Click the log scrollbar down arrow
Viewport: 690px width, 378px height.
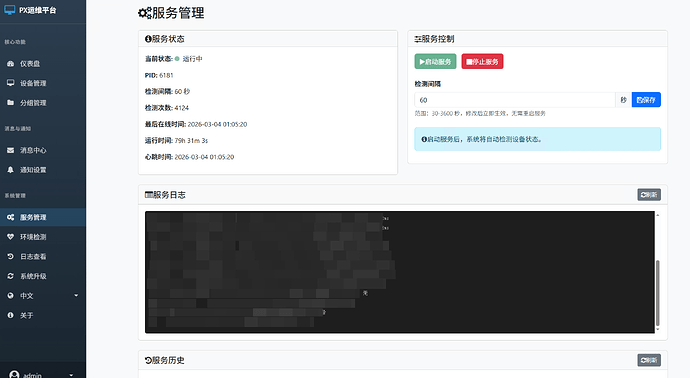[x=657, y=329]
